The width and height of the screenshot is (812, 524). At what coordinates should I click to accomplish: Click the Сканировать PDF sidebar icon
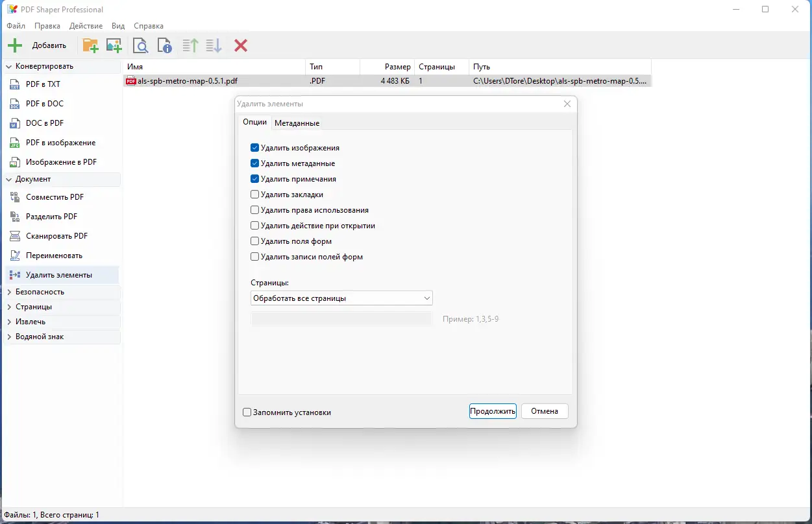coord(15,236)
